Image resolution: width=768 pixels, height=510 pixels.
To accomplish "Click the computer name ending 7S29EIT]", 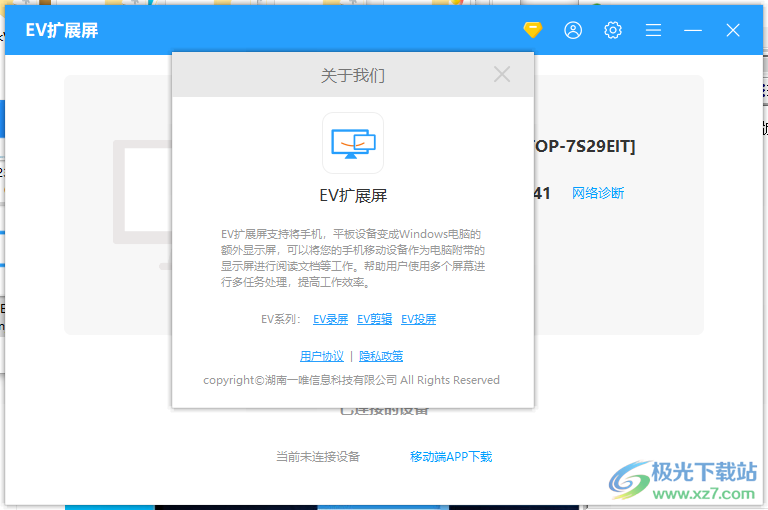I will (585, 146).
